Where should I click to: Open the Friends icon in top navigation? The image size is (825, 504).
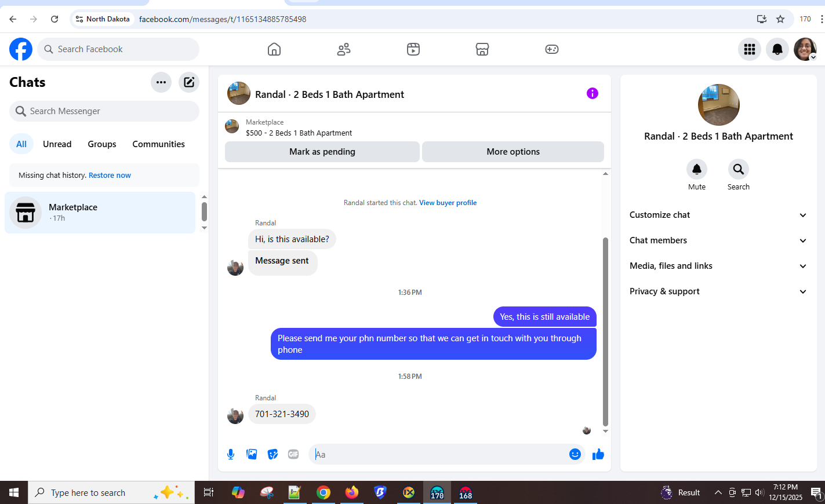pos(344,49)
